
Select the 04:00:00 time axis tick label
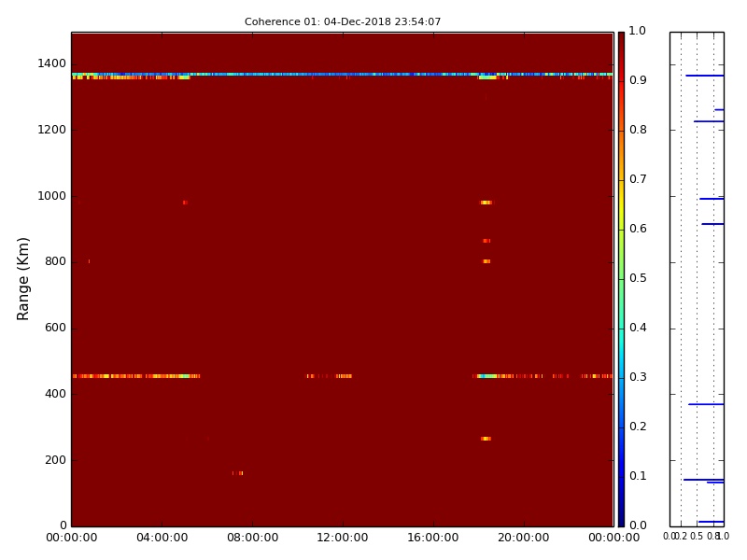162,538
